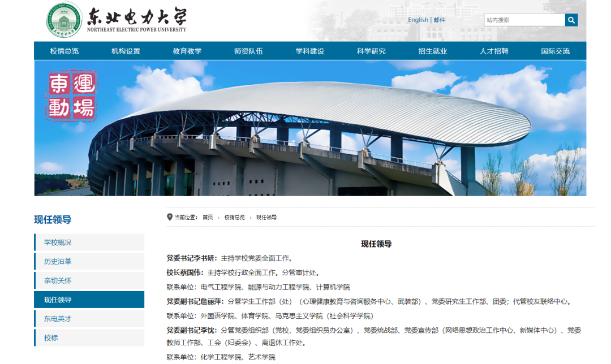The image size is (611, 364).
Task: Select 教育教学 in the top navigation
Action: tap(187, 50)
